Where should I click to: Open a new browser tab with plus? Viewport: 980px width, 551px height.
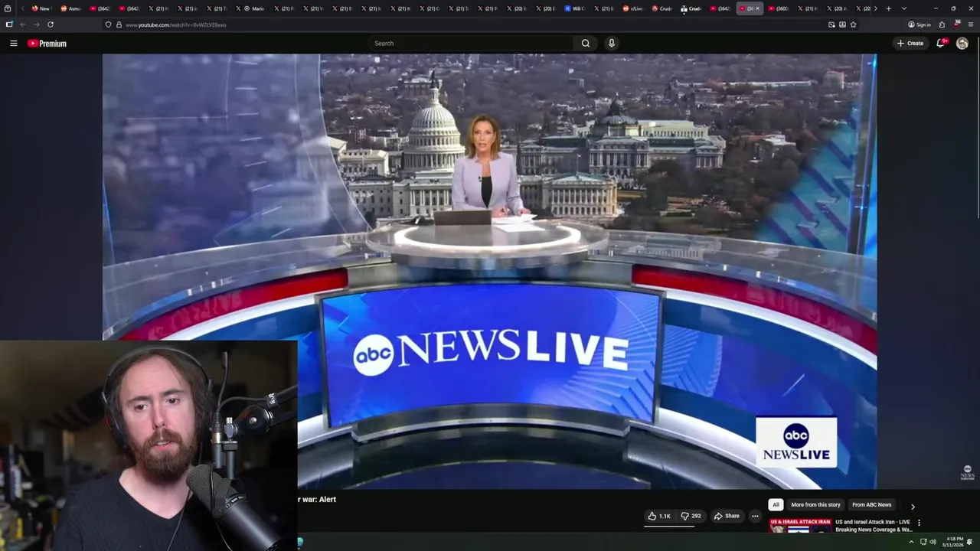[x=888, y=8]
